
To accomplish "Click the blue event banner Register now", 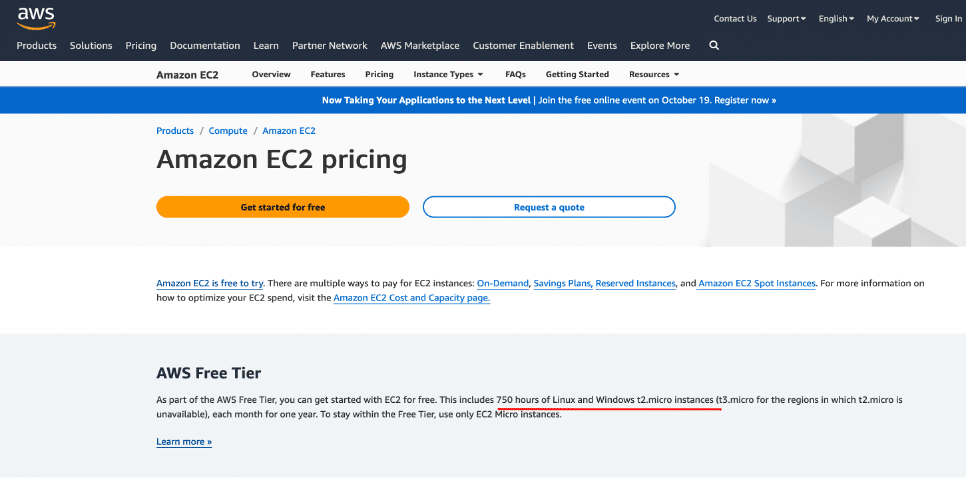I will pyautogui.click(x=745, y=100).
